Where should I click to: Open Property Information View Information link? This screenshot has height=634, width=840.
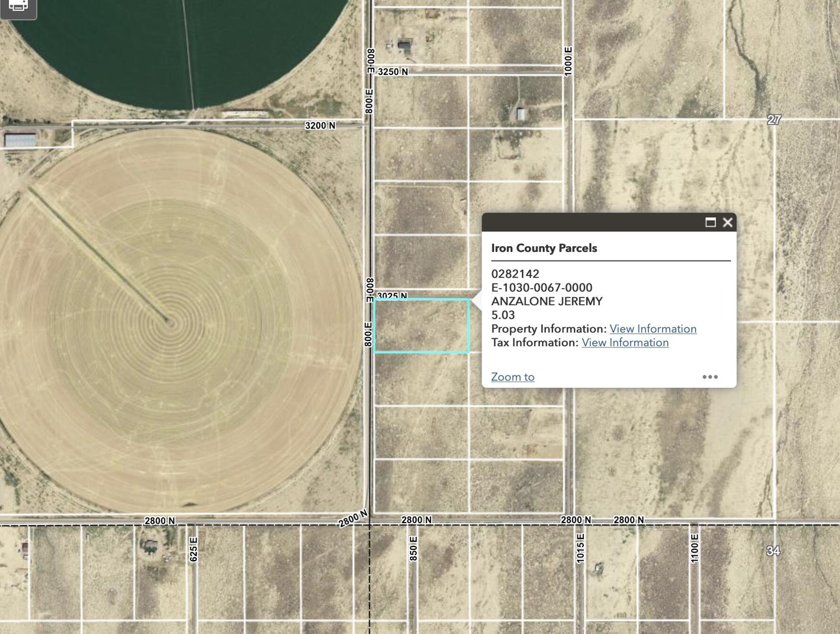653,329
